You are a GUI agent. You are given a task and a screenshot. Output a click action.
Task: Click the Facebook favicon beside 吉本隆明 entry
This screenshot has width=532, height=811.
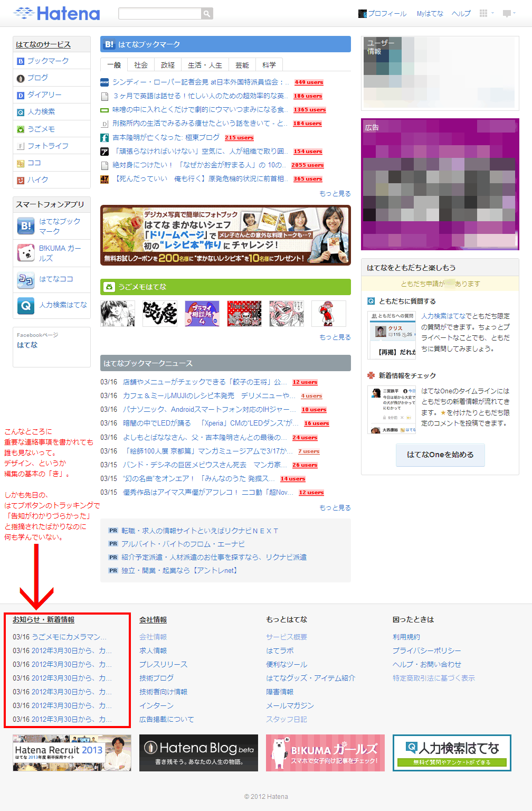tap(104, 137)
